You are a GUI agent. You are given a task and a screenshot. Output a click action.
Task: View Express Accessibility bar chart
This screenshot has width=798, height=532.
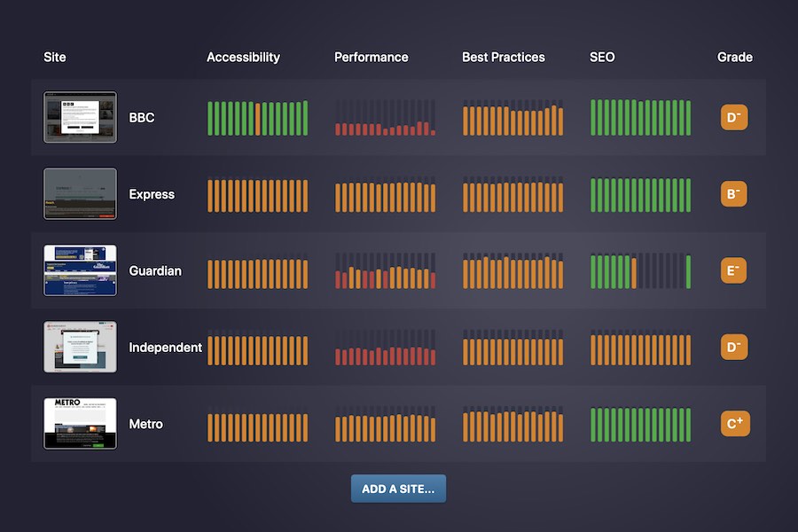click(x=257, y=194)
